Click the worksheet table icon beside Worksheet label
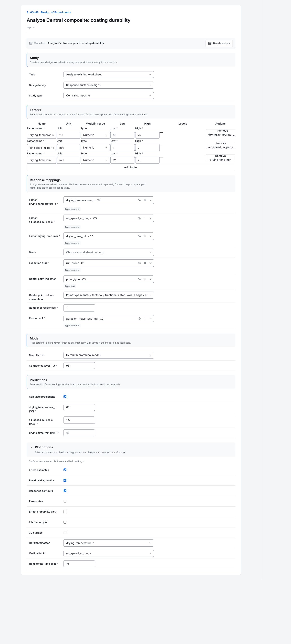 [x=31, y=43]
